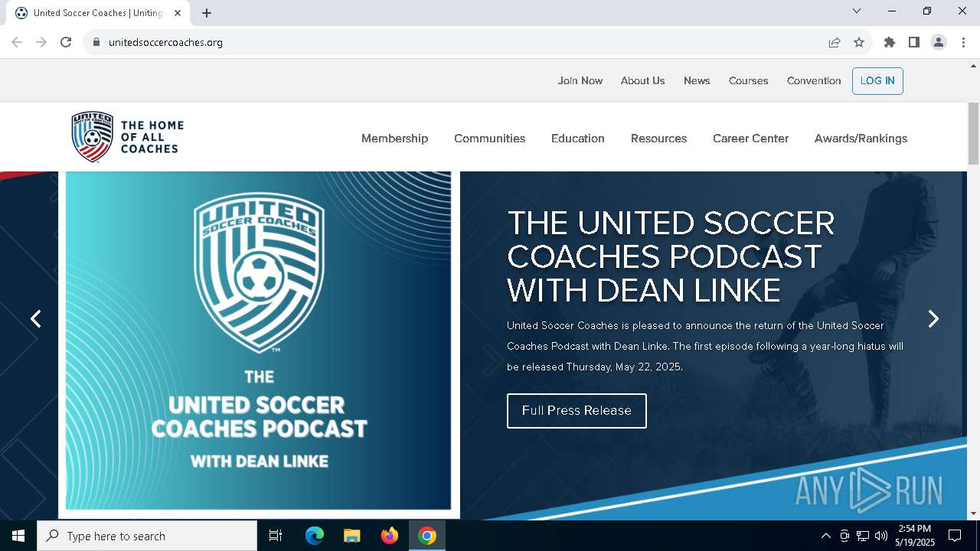
Task: Open a new browser tab
Action: 207,13
